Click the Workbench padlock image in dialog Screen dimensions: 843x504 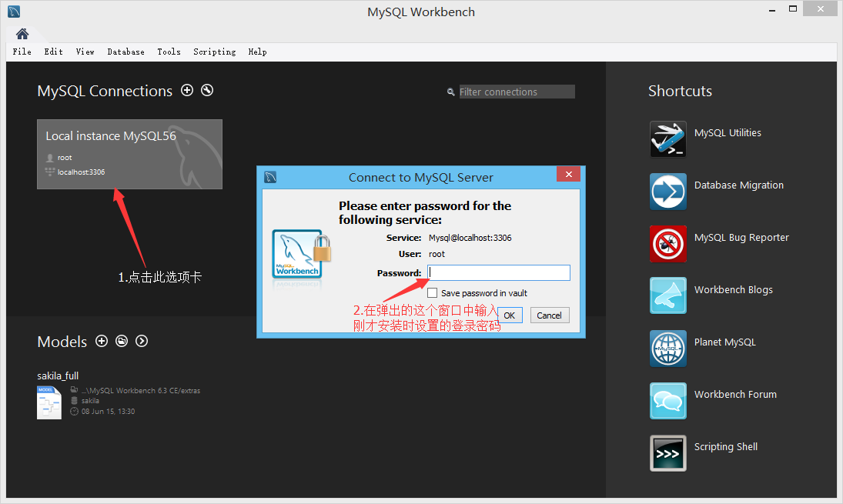click(x=301, y=254)
